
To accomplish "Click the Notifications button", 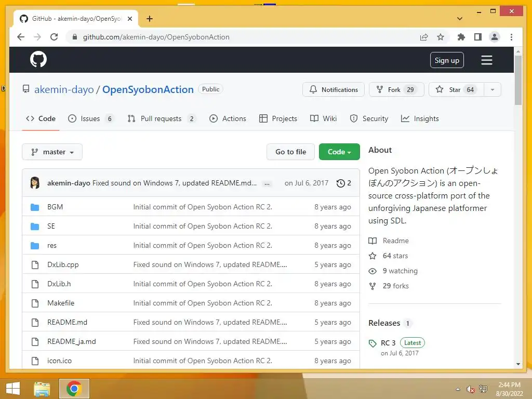I will coord(333,89).
